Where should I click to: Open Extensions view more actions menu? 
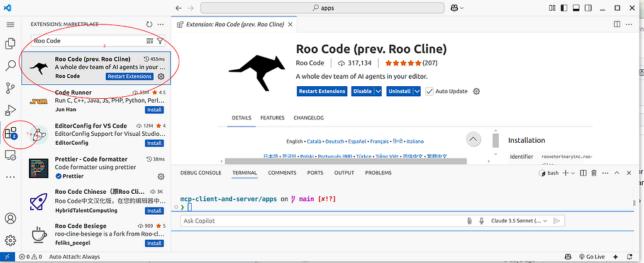[160, 25]
